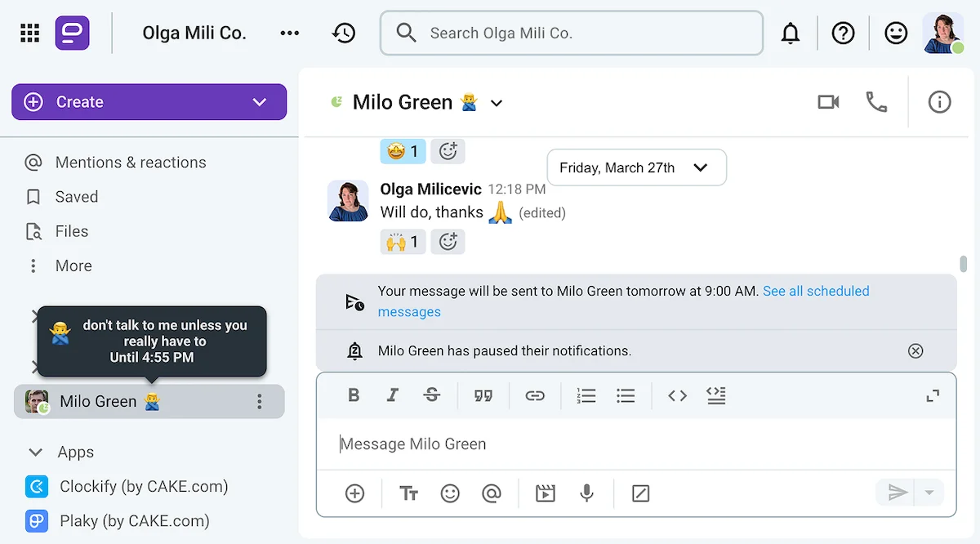Record a video message from the composer
The image size is (980, 544).
(545, 493)
